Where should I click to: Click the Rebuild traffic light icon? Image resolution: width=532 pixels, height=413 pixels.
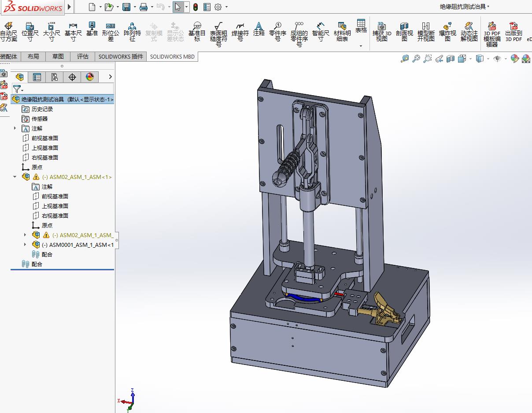195,7
